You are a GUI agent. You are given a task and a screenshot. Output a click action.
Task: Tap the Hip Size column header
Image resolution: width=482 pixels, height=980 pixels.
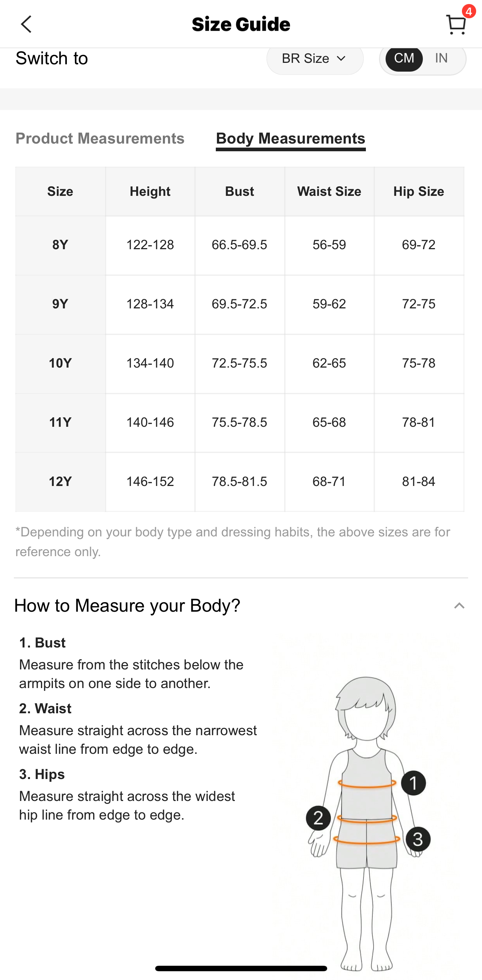[418, 191]
